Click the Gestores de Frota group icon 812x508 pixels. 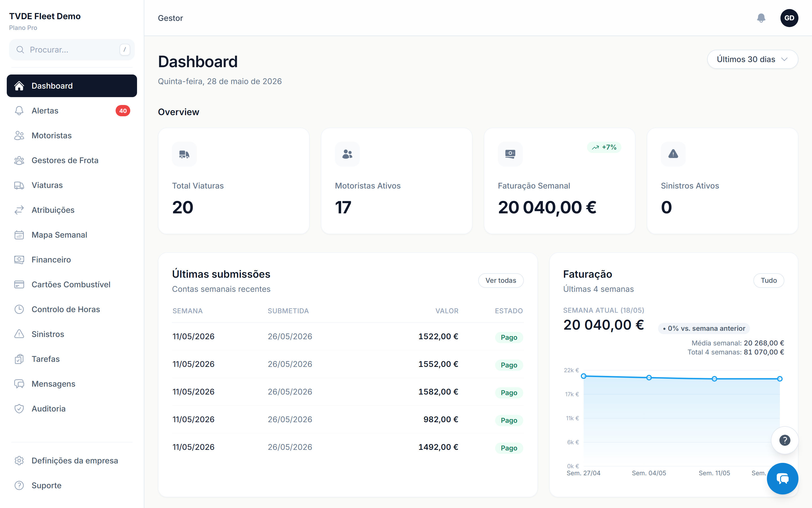point(19,161)
